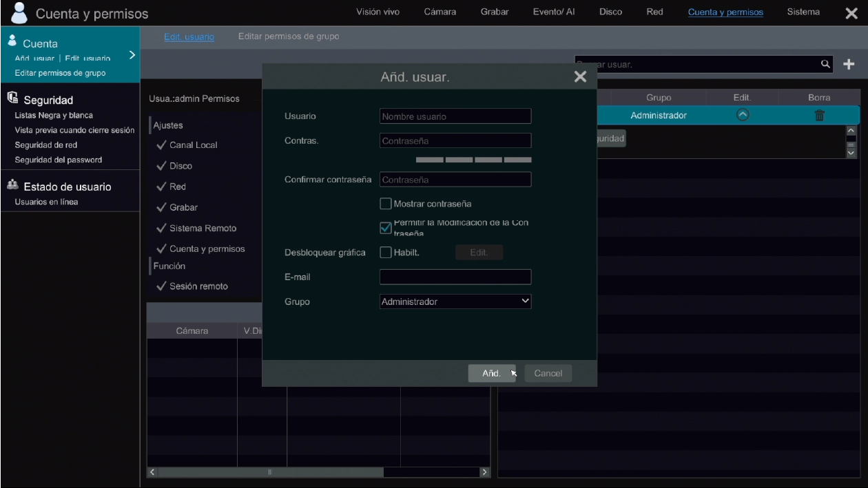
Task: Close the settings window with top-right X
Action: coord(851,12)
